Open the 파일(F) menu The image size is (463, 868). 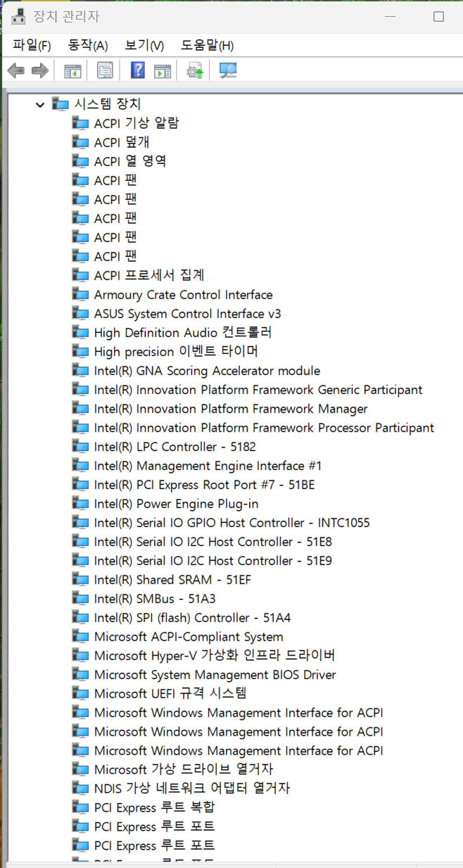pos(32,45)
